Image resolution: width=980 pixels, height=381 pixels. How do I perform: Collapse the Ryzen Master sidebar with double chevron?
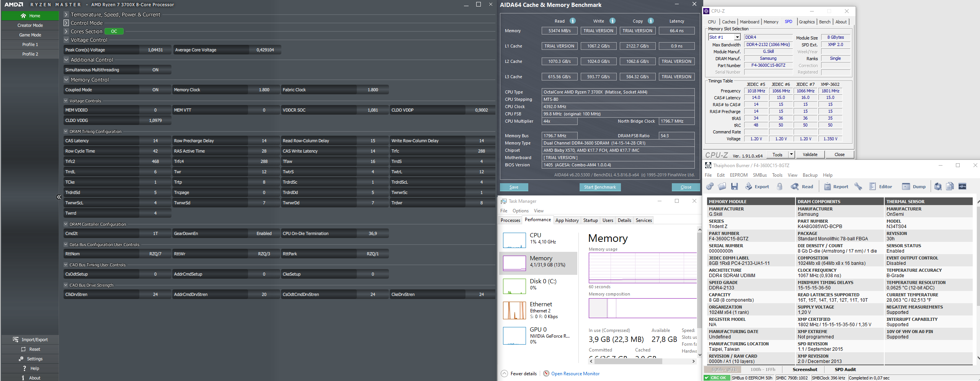tap(59, 197)
